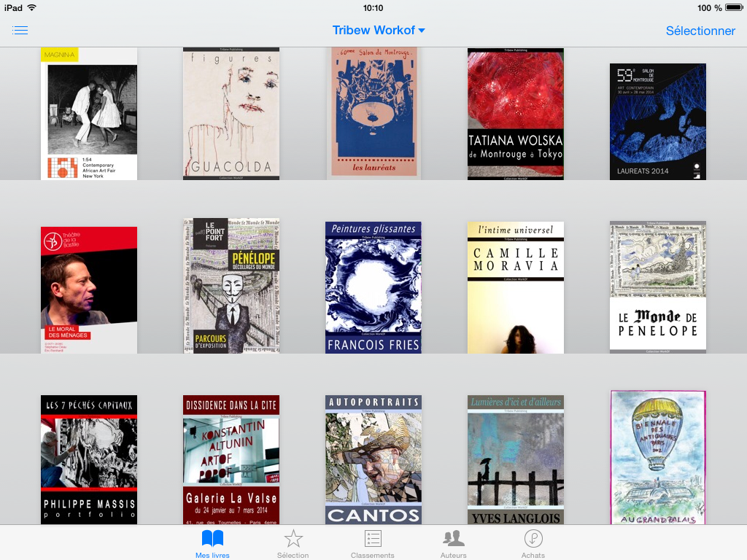Open the Figures Guacolda book cover
Viewport: 747px width, 560px height.
231,114
